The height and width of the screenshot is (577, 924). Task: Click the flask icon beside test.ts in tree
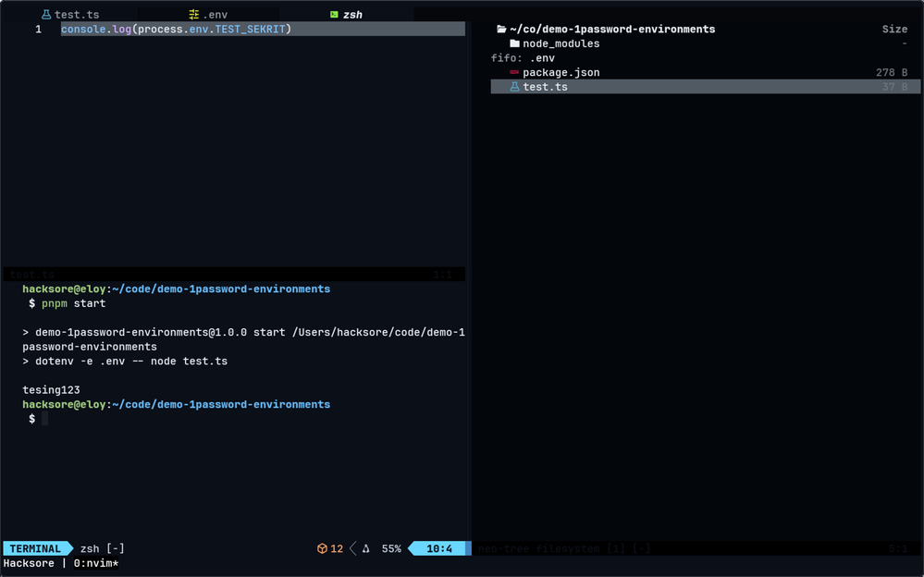(515, 87)
